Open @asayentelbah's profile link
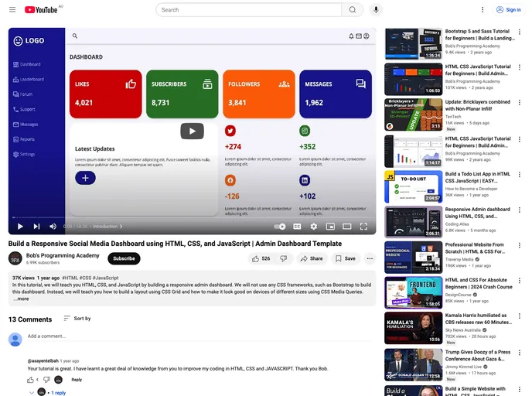The width and height of the screenshot is (532, 396). coord(43,360)
